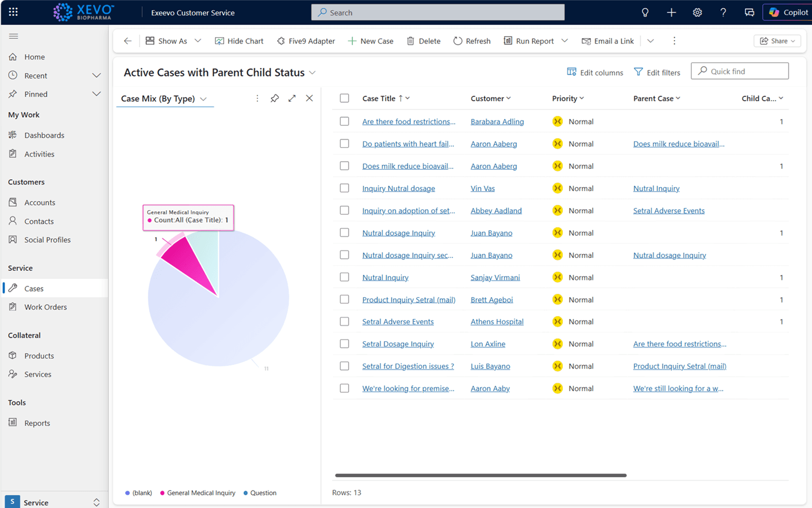Open the Copilot pane
The height and width of the screenshot is (508, 812).
coord(788,13)
